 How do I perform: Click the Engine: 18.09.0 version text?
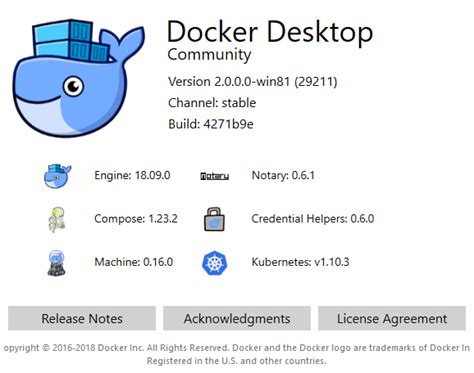tap(132, 175)
